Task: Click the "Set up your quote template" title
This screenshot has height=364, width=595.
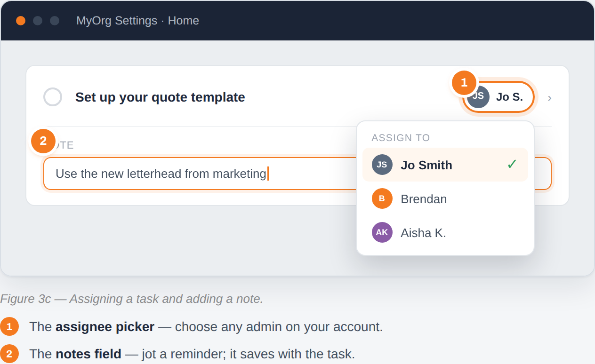Action: (x=160, y=97)
